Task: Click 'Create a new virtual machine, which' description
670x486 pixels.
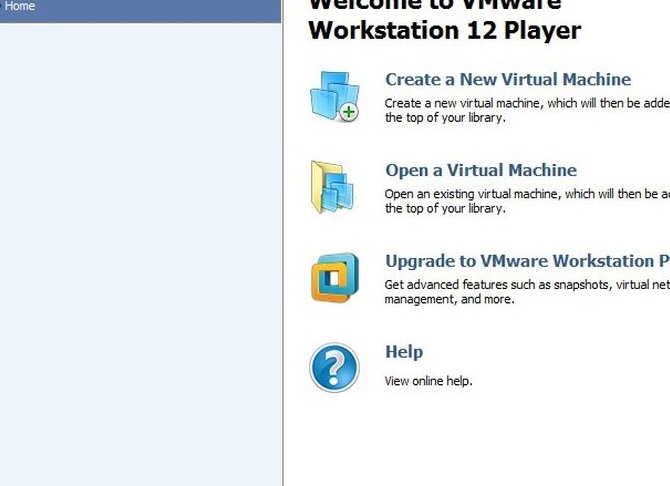Action: (527, 110)
